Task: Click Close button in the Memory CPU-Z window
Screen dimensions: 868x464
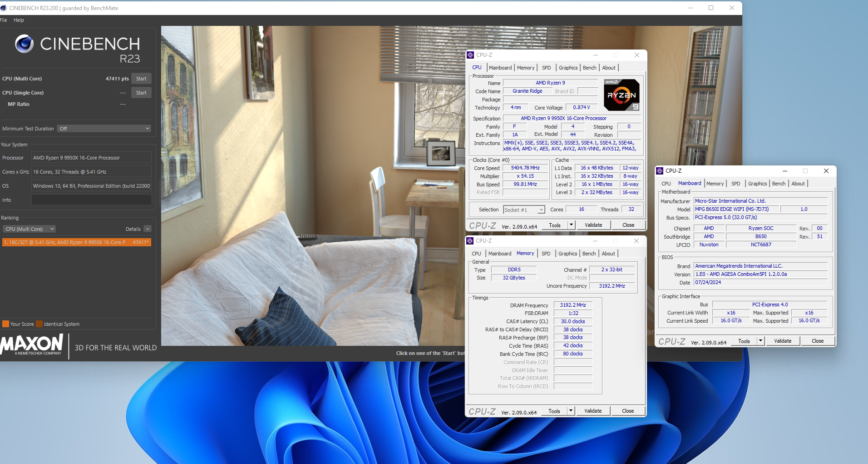Action: (628, 411)
